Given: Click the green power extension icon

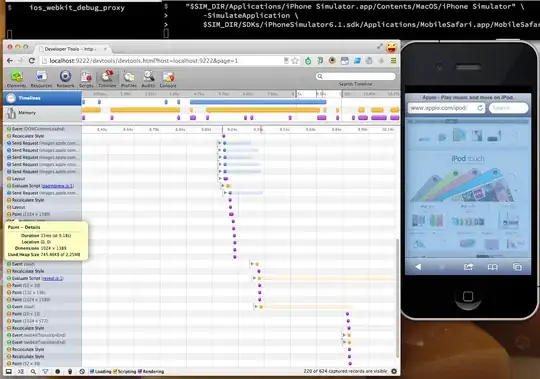Looking at the screenshot, I should pyautogui.click(x=308, y=61).
